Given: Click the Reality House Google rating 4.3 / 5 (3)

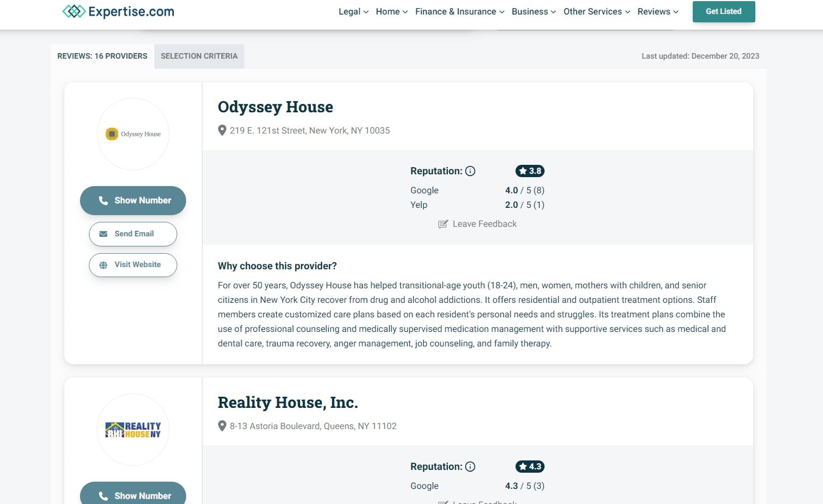Looking at the screenshot, I should click(524, 486).
